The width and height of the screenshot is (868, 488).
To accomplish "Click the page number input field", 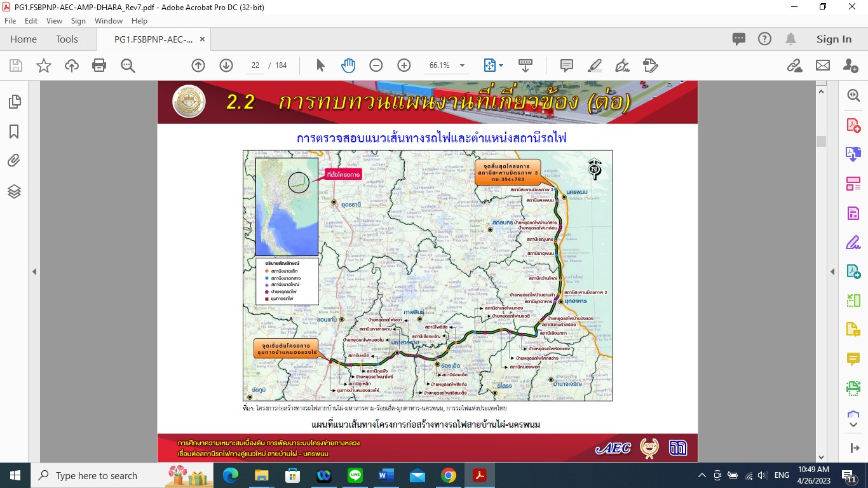I will 255,65.
